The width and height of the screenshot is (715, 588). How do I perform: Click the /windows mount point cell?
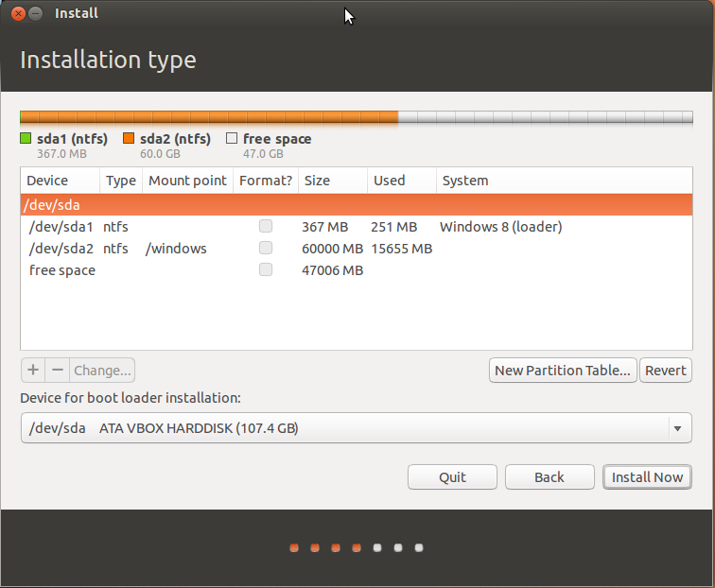(176, 249)
